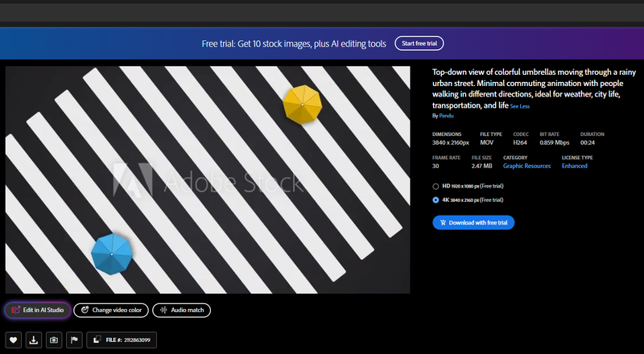Click Download with free trial button
The width and height of the screenshot is (644, 354).
(473, 223)
